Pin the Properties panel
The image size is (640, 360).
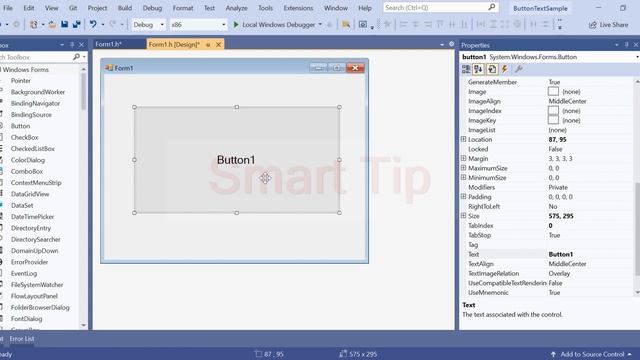(x=627, y=45)
